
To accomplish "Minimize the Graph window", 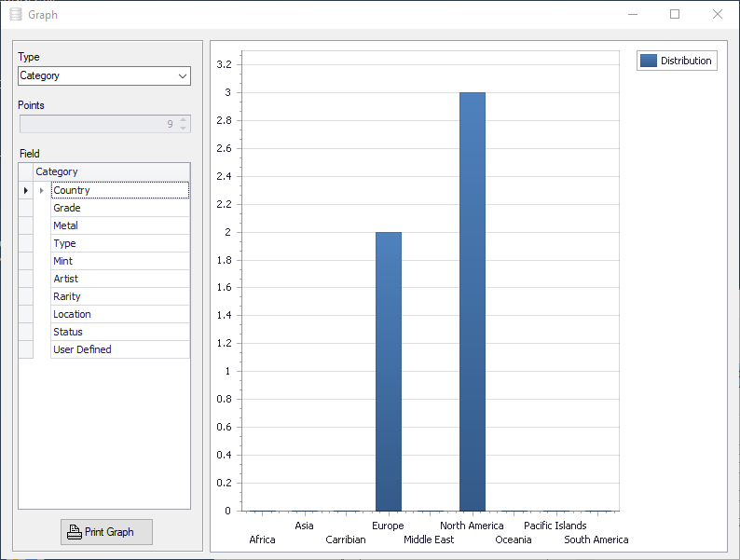I will coord(633,15).
